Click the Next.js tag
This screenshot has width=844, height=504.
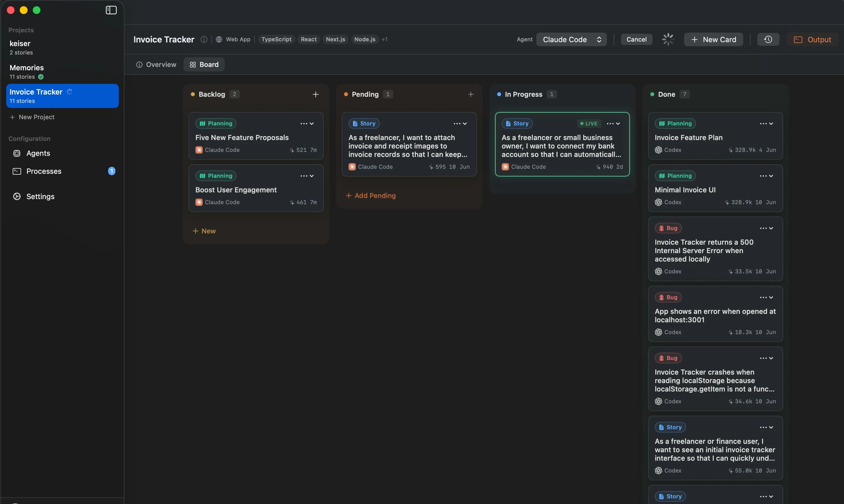pos(336,39)
